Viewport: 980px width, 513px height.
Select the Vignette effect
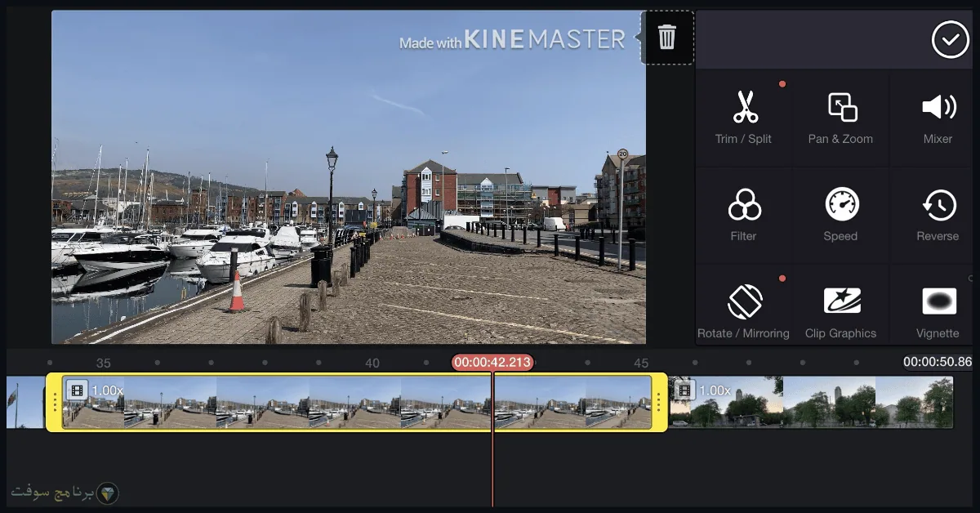[938, 312]
